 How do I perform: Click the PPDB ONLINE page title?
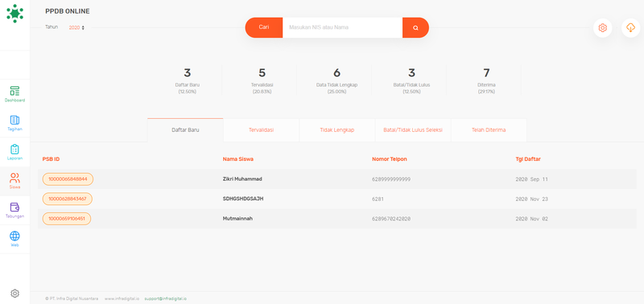click(68, 11)
